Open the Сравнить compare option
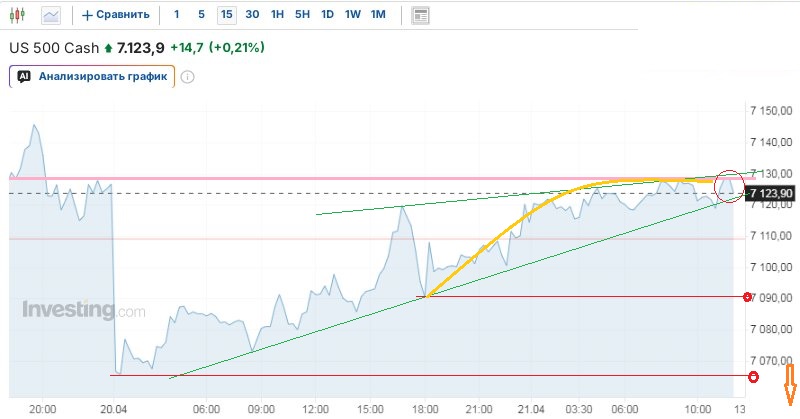The height and width of the screenshot is (419, 800). (x=123, y=15)
